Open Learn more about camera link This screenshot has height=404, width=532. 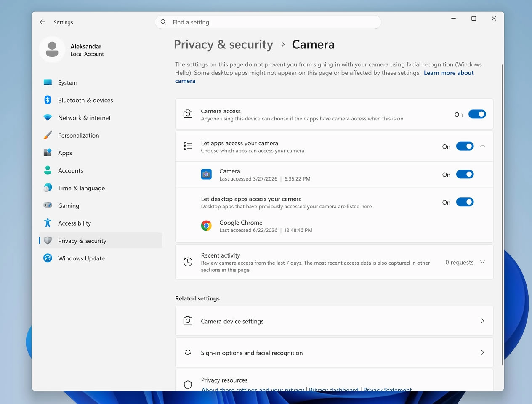[x=449, y=73]
